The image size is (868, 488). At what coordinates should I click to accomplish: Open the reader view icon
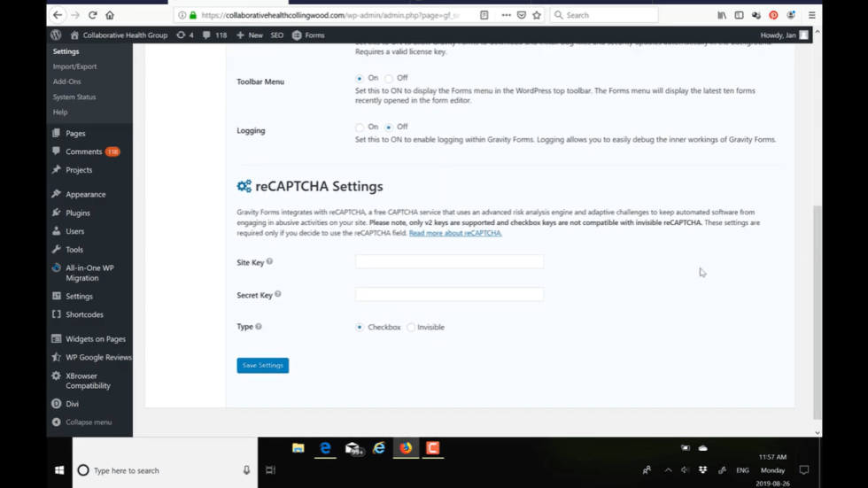(x=484, y=15)
